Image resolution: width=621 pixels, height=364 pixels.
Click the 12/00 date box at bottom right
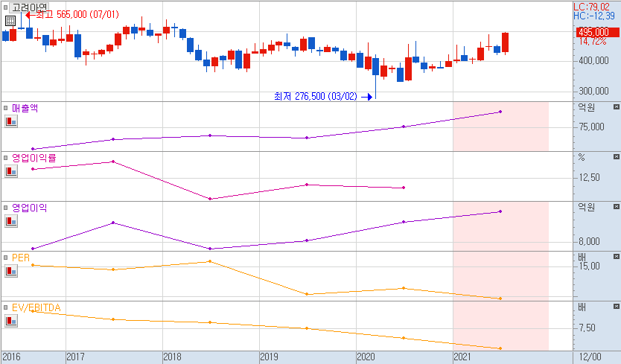tap(590, 357)
